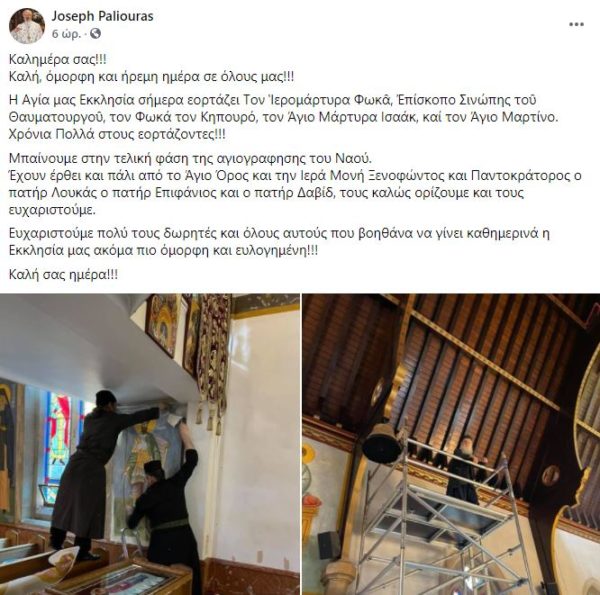View left photo of monks mounting icon
600x595 pixels.
coord(150,444)
